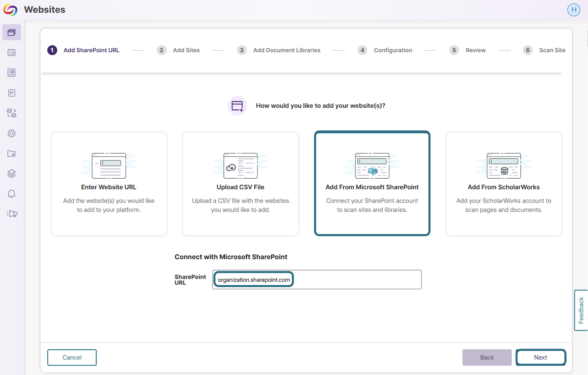
Task: Click the 'How would you like to add' heading
Action: point(320,106)
